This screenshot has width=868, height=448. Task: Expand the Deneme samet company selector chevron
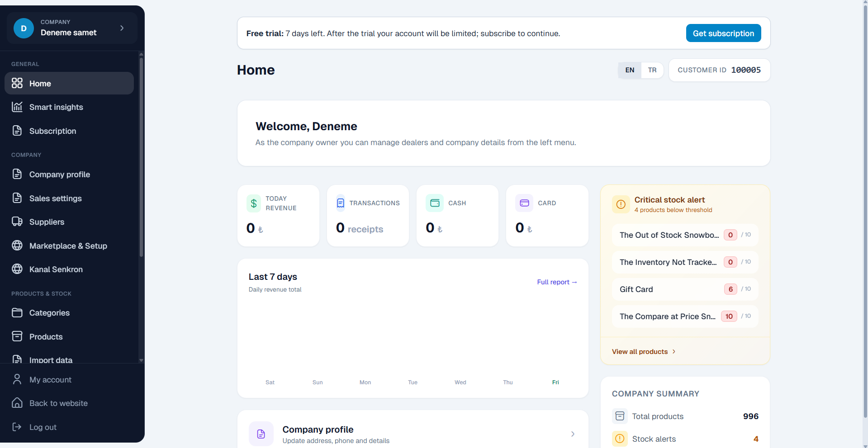pyautogui.click(x=121, y=28)
